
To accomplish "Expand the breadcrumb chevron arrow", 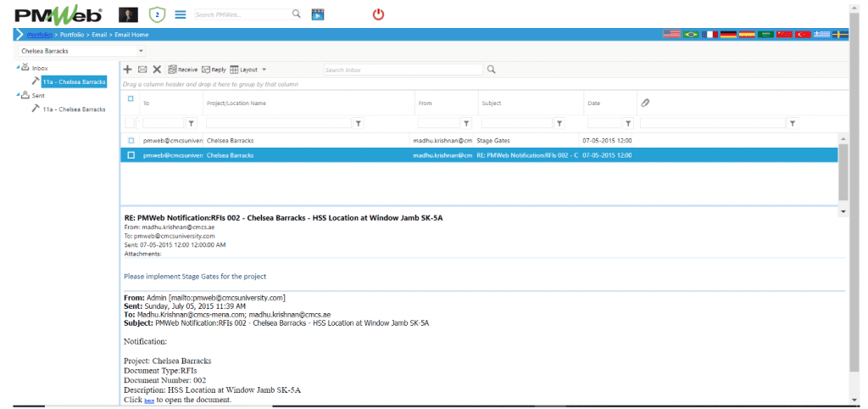I will 19,34.
